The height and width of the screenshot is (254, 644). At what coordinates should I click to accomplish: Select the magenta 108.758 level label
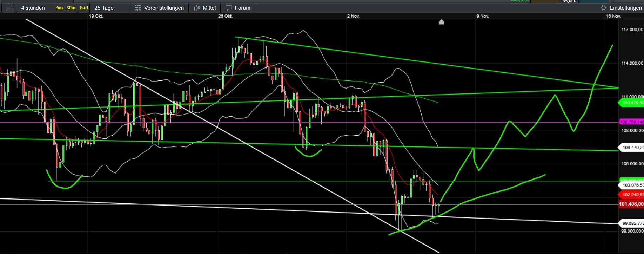(632, 122)
